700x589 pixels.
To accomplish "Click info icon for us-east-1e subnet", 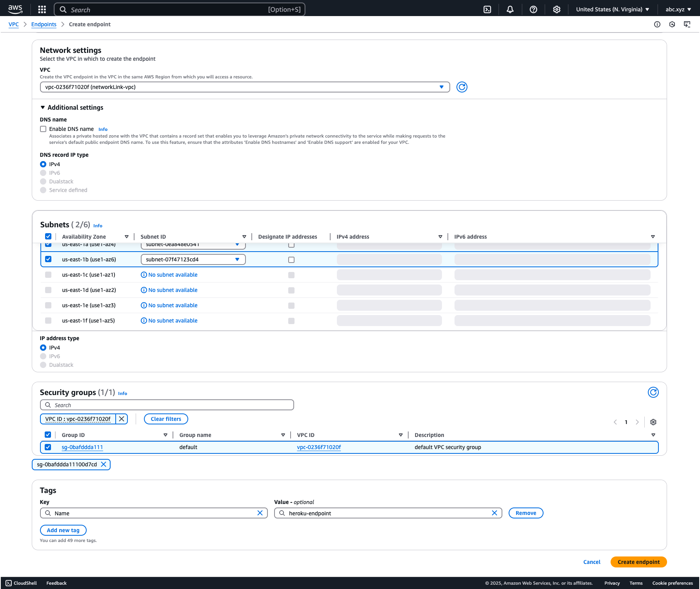I will pos(144,305).
